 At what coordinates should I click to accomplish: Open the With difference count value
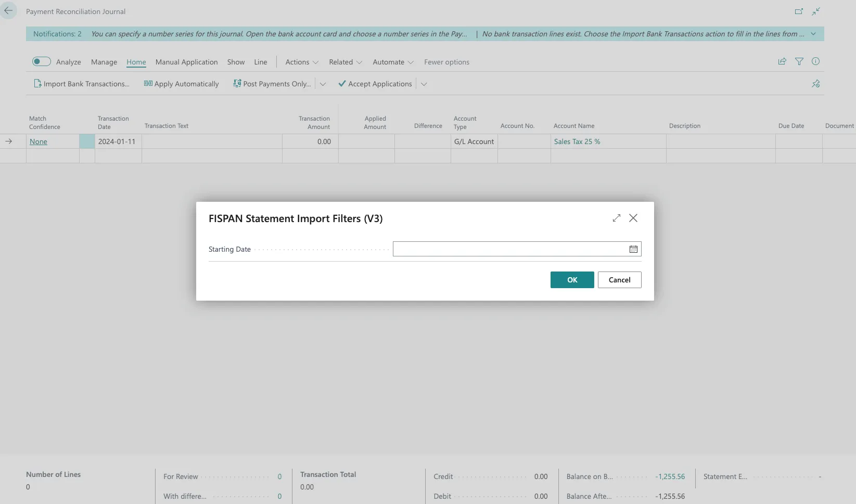[279, 496]
